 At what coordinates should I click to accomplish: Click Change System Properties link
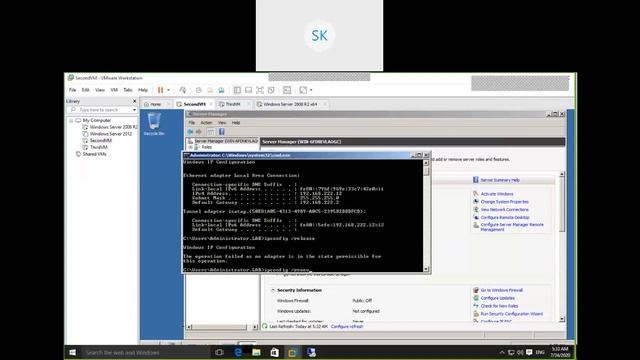point(504,202)
